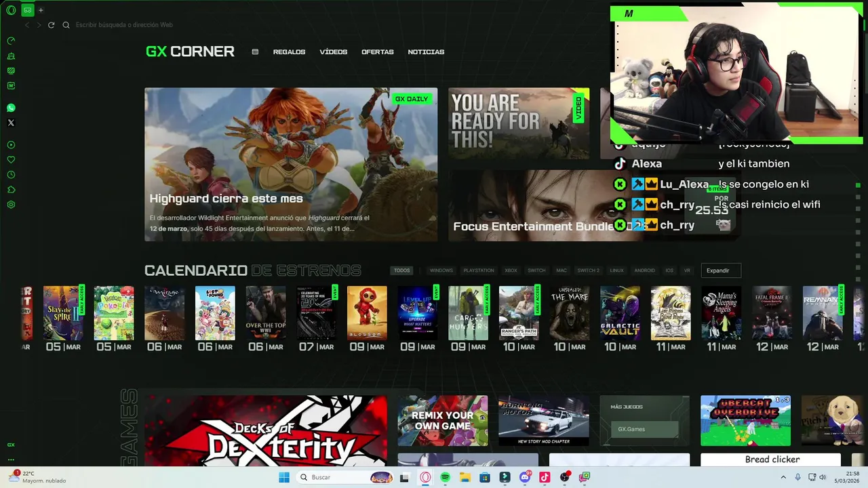Open the Burning Motor game tile
Viewport: 868px width, 488px height.
pos(544,421)
